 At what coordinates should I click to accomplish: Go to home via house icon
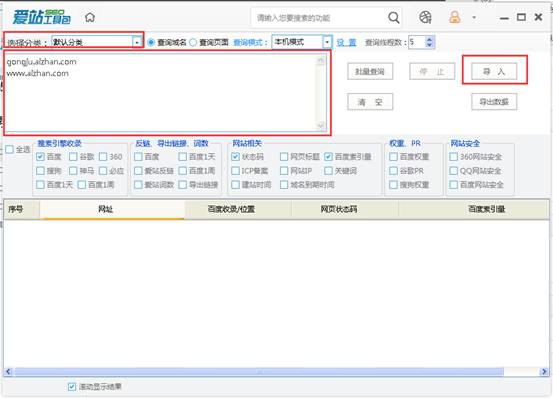[90, 17]
